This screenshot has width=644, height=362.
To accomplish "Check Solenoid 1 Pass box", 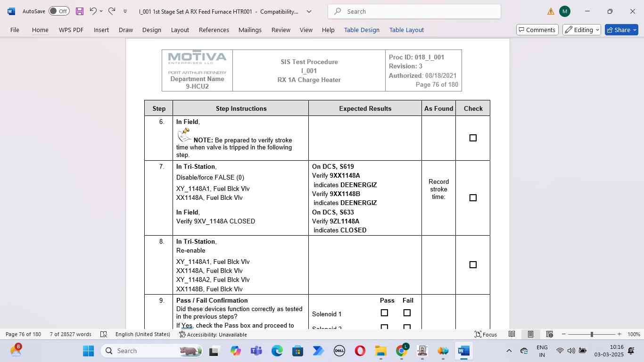I will click(384, 313).
